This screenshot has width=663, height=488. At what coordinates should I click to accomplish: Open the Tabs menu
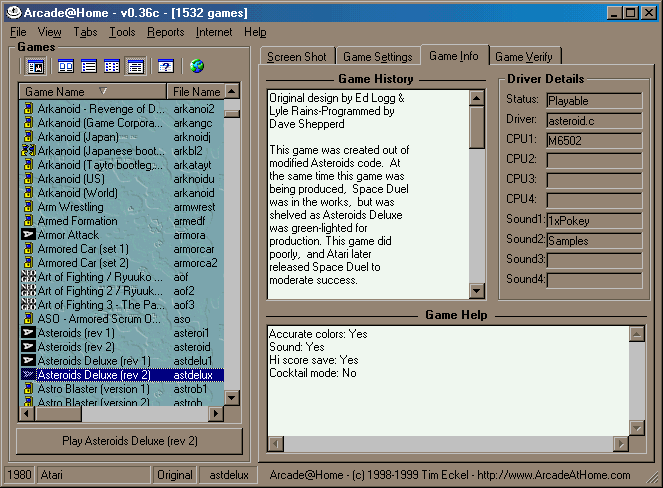pyautogui.click(x=85, y=32)
